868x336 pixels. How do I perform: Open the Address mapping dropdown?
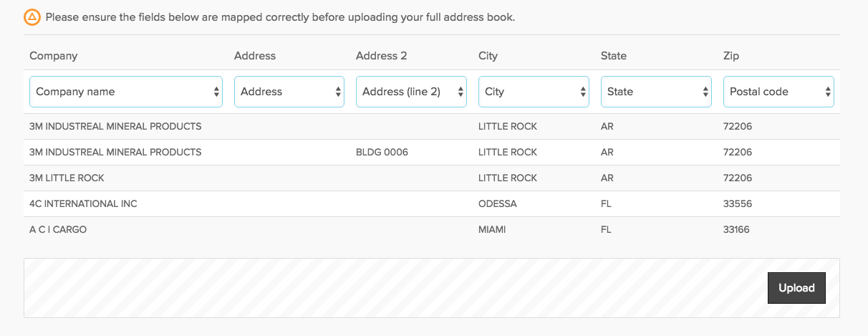click(x=289, y=92)
